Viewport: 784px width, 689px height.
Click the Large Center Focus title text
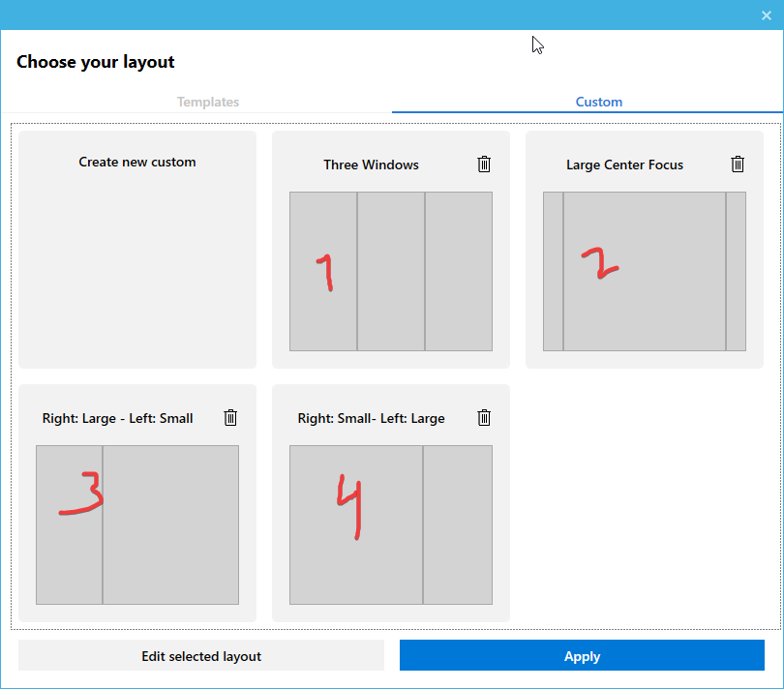pos(624,165)
